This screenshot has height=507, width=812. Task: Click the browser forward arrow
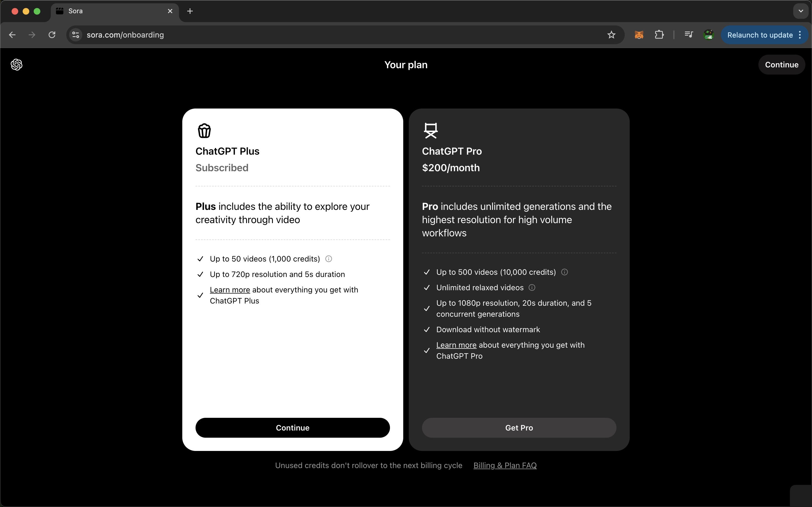(32, 35)
